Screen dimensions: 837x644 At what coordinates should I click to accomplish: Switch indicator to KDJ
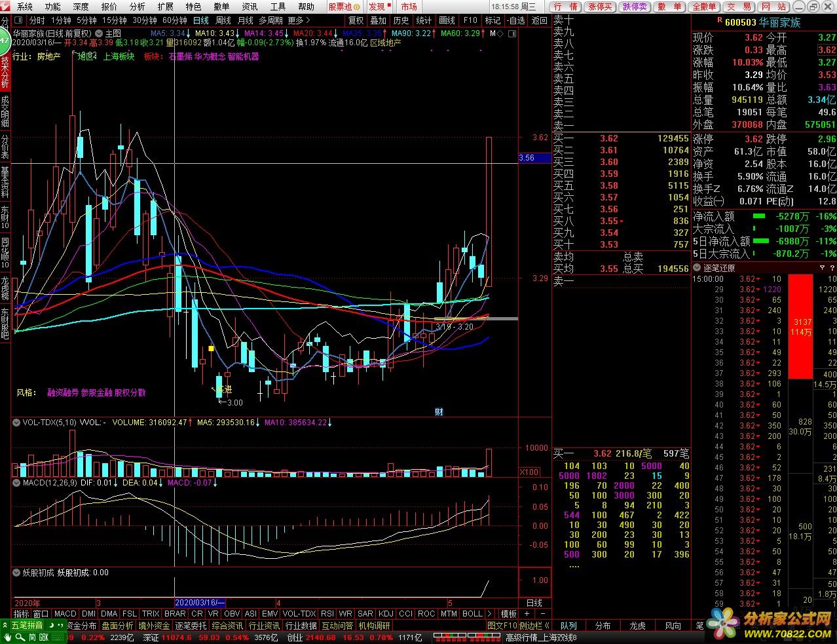click(386, 614)
